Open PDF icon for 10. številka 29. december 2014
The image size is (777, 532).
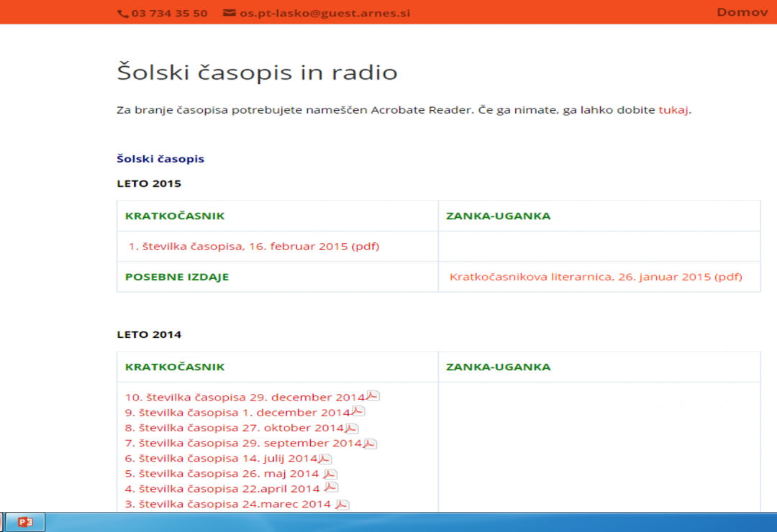373,396
